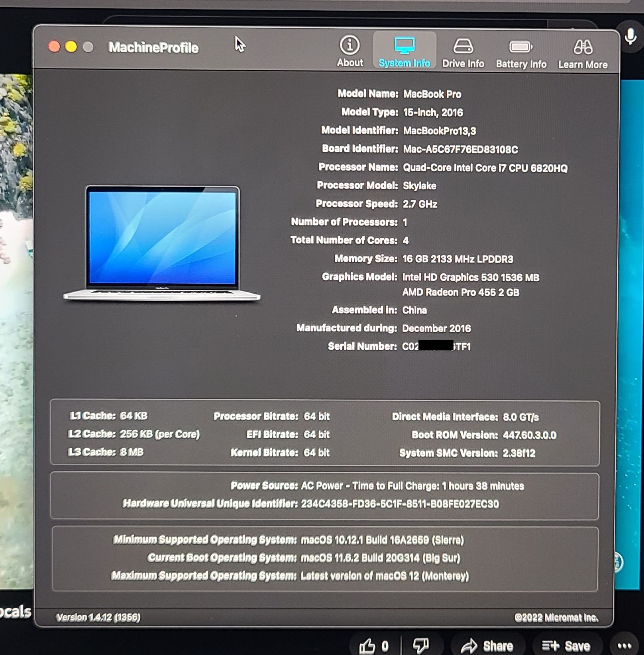
Task: Switch to Drive Info tab
Action: (463, 53)
